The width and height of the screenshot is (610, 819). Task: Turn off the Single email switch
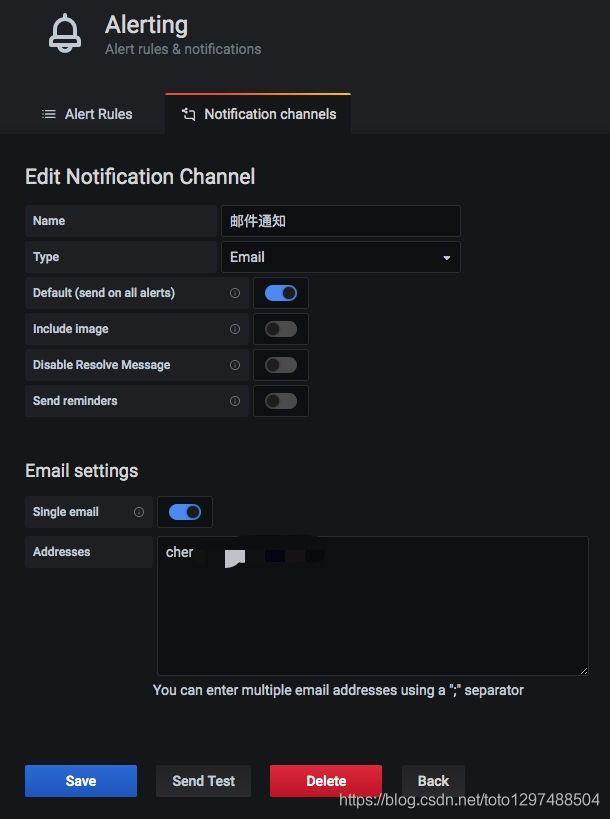coord(185,512)
